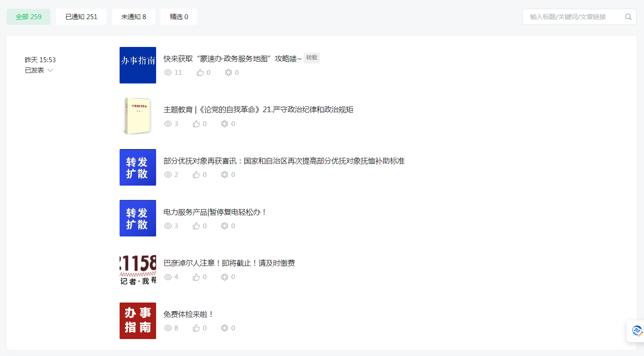The width and height of the screenshot is (644, 356).
Task: Click views eye icon on 巴彦淖尔人 article
Action: (x=168, y=277)
